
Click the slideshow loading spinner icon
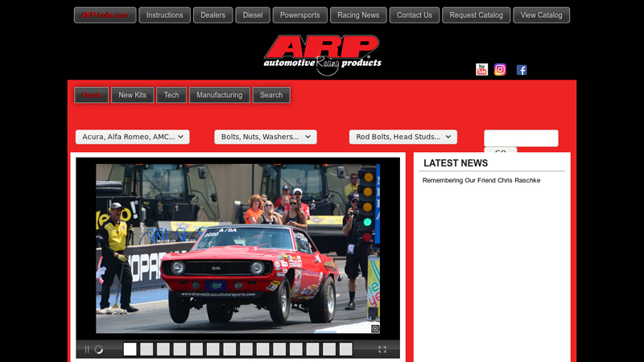click(x=98, y=349)
